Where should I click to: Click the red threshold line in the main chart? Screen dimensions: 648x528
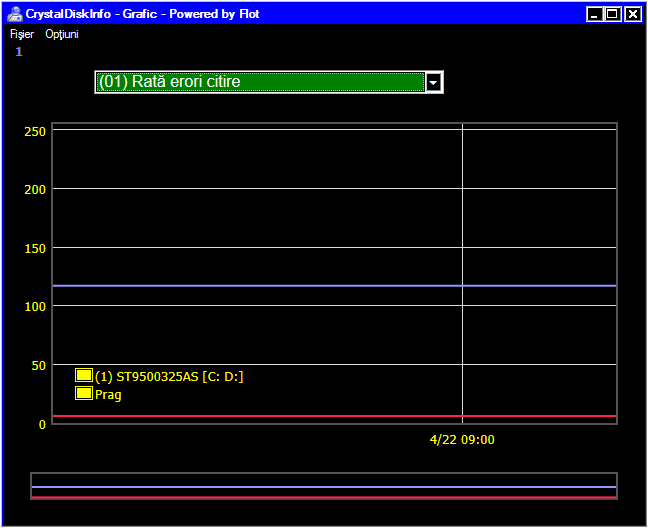coord(334,416)
